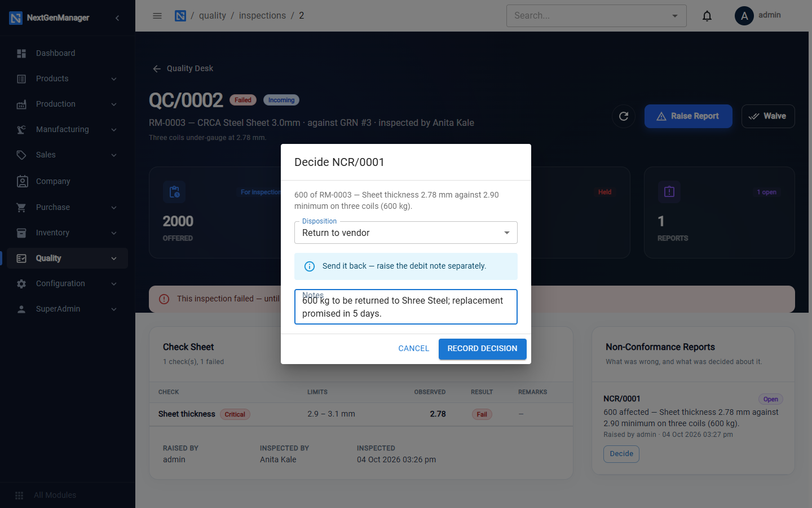Viewport: 812px width, 508px height.
Task: Click the quality breadcrumb link
Action: (x=212, y=16)
